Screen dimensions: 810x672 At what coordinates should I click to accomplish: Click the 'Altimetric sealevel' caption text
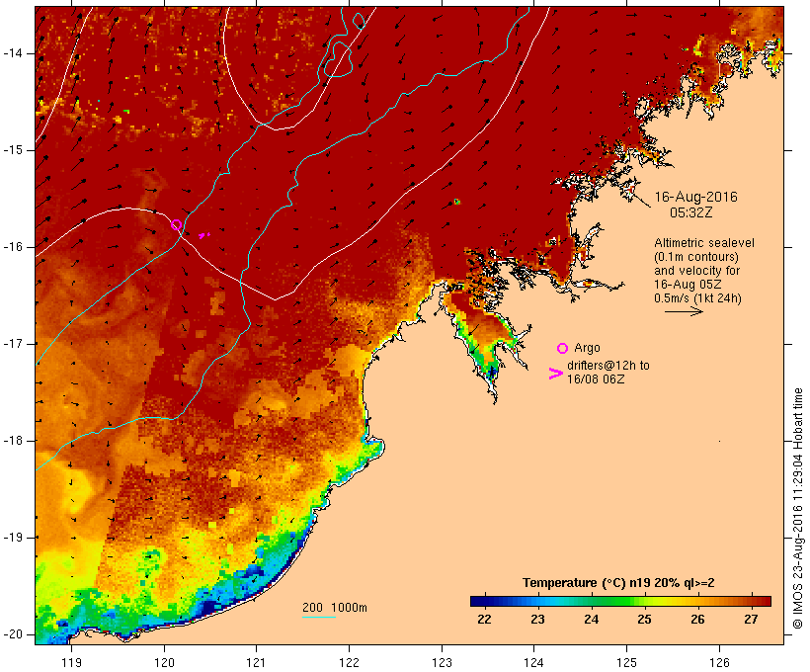(x=704, y=243)
